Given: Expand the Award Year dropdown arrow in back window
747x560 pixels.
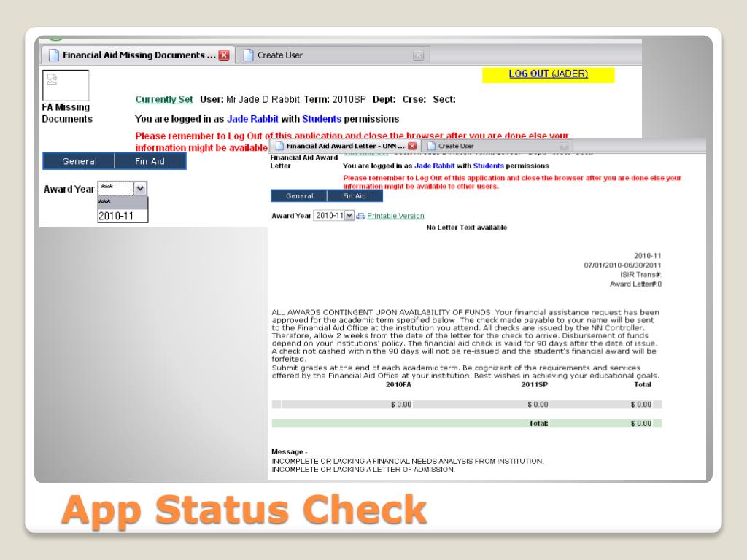Looking at the screenshot, I should (140, 189).
